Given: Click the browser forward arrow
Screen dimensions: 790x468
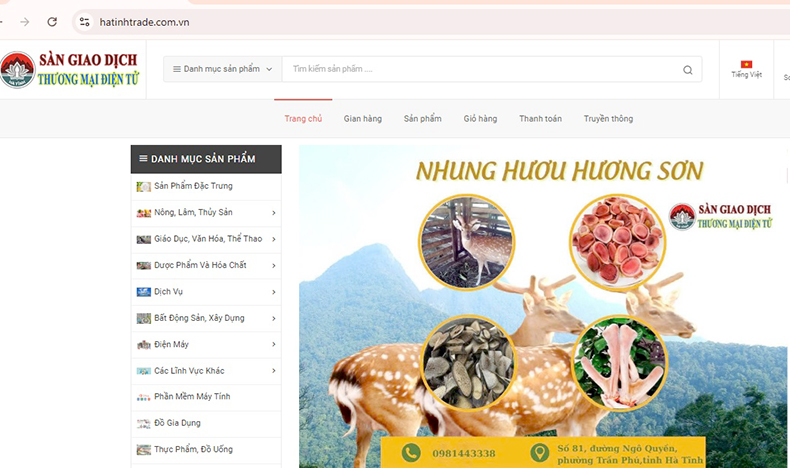Looking at the screenshot, I should coord(24,21).
